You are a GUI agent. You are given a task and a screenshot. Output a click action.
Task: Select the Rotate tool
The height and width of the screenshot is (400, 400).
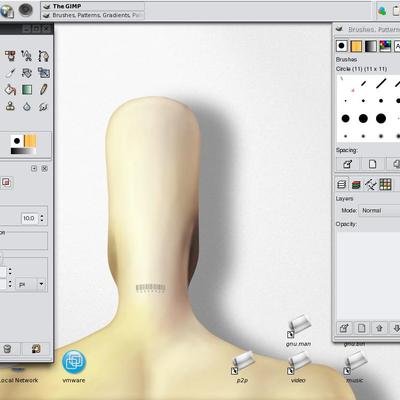click(x=27, y=73)
